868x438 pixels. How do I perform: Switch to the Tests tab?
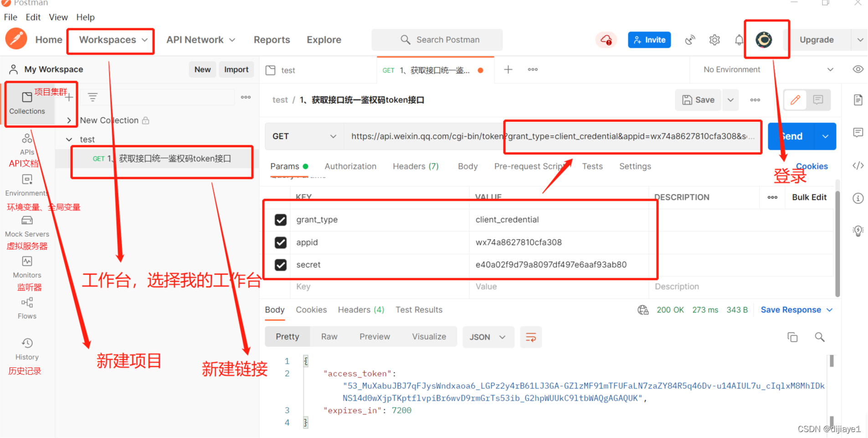(x=592, y=167)
